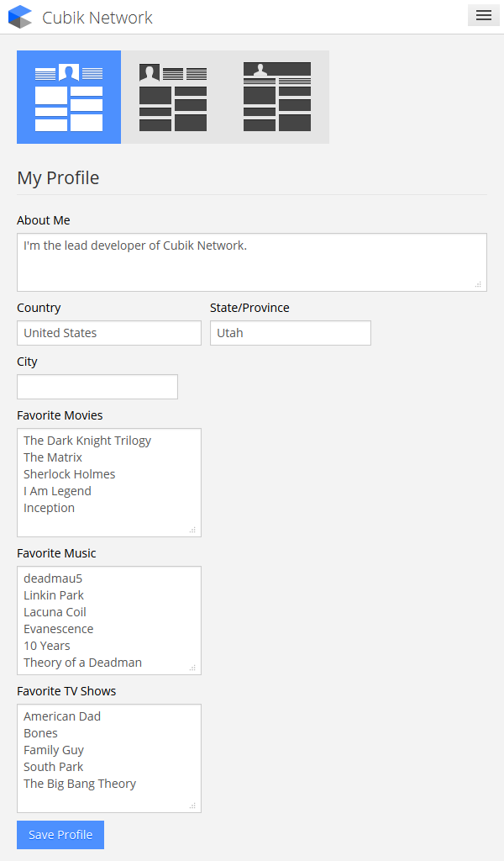Screen dimensions: 504x861
Task: Click the Country input field
Action: point(109,333)
